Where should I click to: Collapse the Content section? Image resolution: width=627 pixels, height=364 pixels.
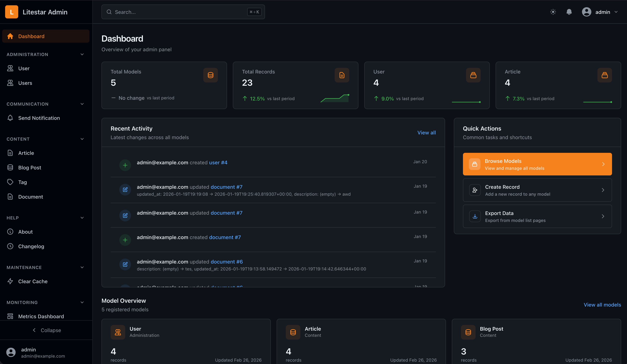pyautogui.click(x=82, y=139)
